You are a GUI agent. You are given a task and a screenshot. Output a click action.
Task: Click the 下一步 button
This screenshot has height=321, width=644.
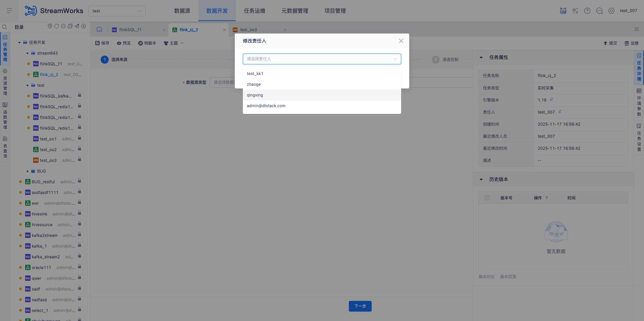tap(360, 306)
